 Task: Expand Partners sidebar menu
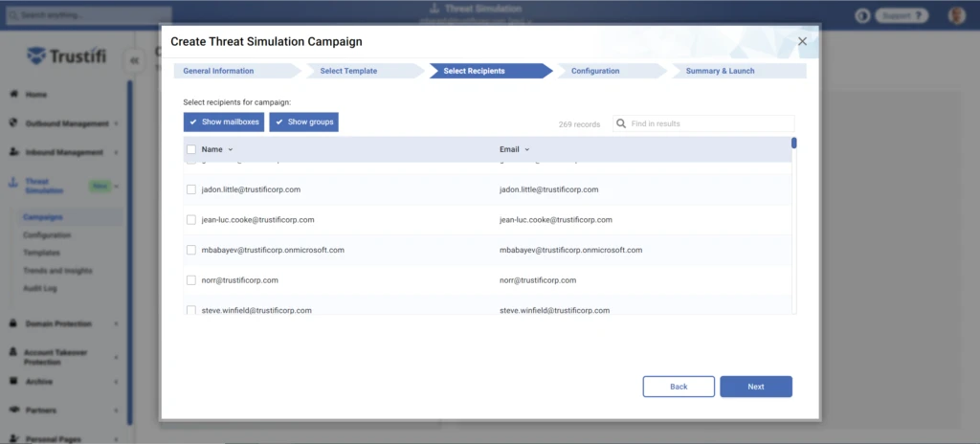116,411
